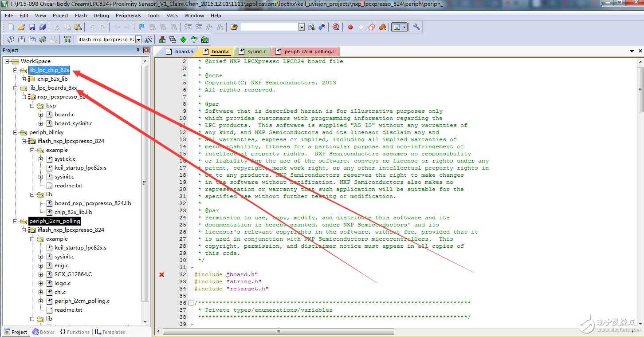Click the Save All toolbar icon

tap(43, 27)
